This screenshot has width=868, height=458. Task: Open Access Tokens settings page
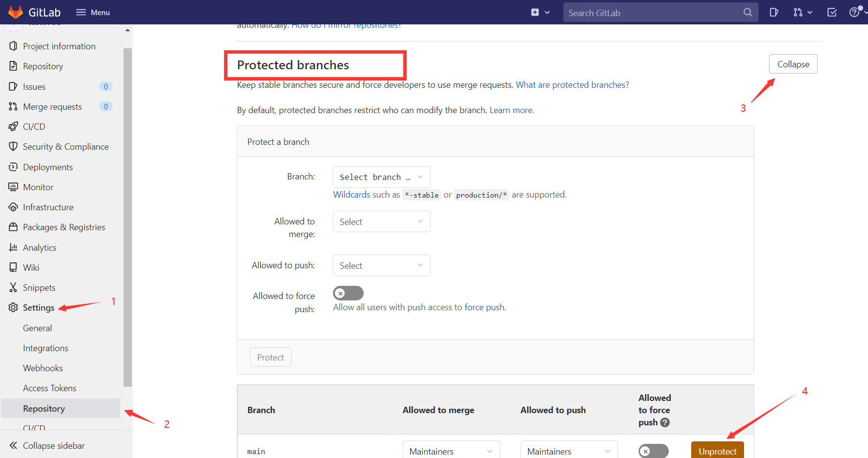point(49,388)
